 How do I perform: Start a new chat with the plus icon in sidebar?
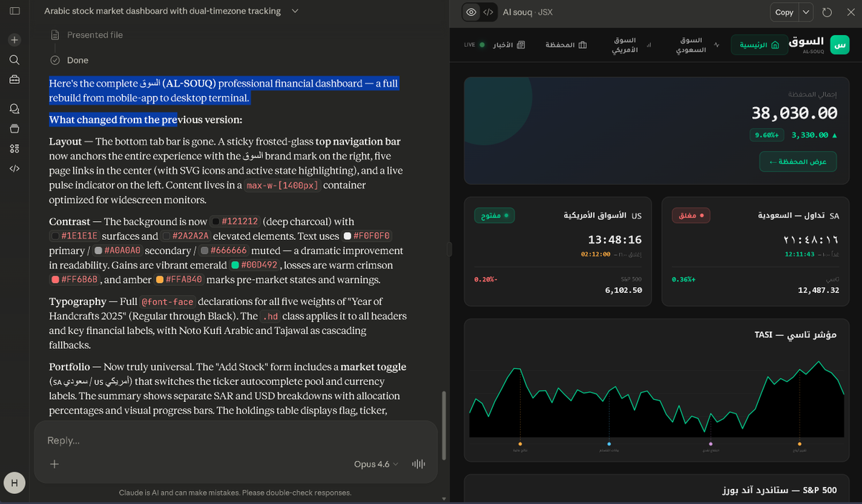(x=14, y=39)
